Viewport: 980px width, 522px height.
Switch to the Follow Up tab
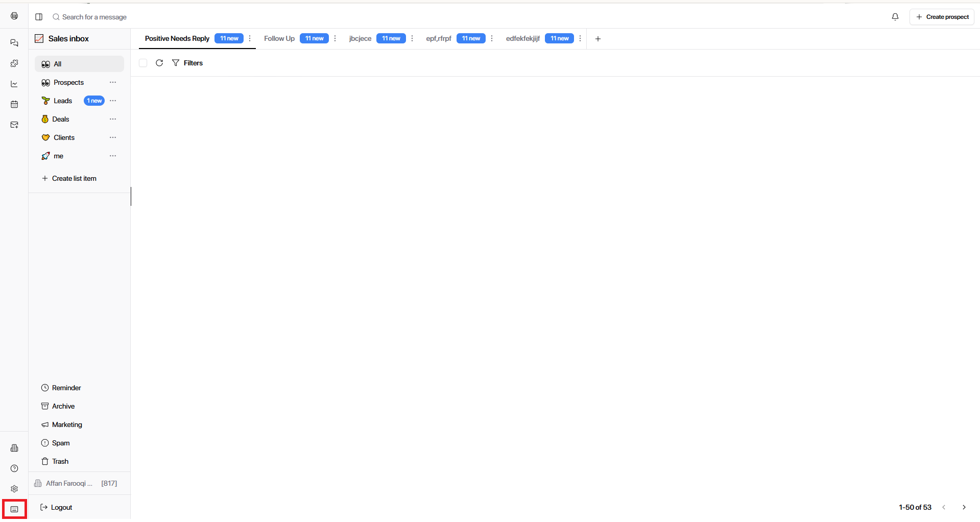pyautogui.click(x=279, y=38)
